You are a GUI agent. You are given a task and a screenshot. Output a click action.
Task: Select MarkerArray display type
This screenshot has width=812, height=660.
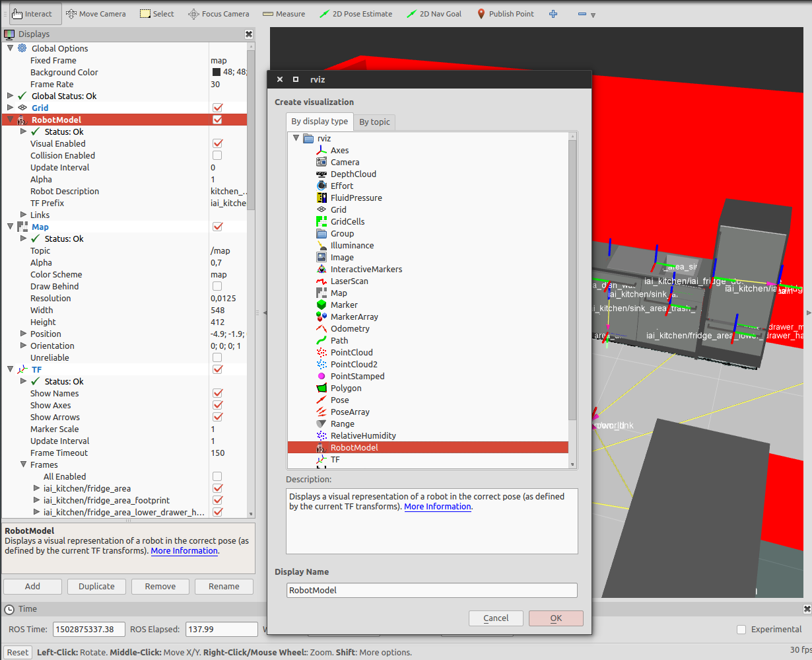coord(354,316)
